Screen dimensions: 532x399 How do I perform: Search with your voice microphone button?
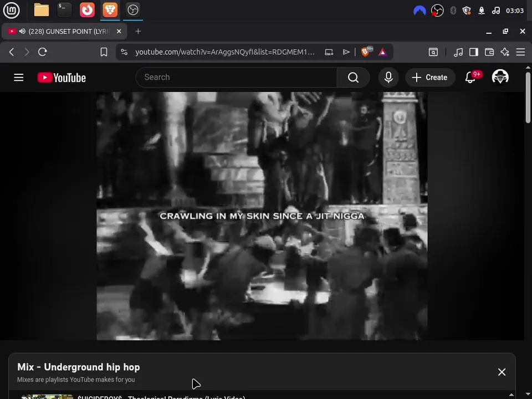388,78
